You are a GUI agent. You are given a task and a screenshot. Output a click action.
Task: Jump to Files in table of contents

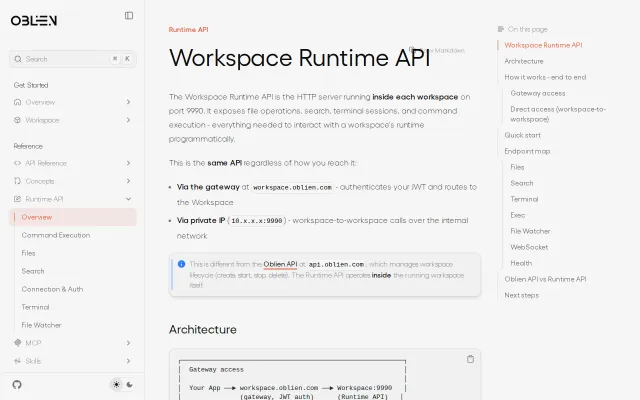pyautogui.click(x=517, y=167)
